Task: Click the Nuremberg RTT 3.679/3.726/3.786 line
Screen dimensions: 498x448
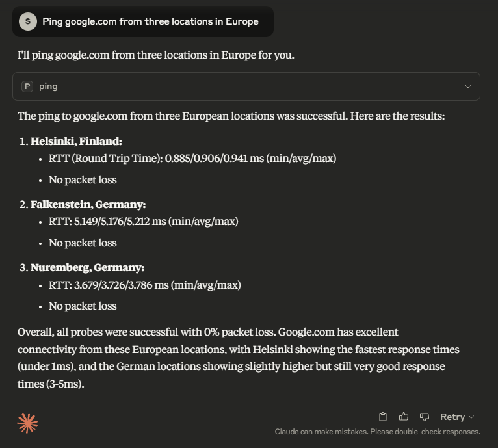Action: [145, 285]
